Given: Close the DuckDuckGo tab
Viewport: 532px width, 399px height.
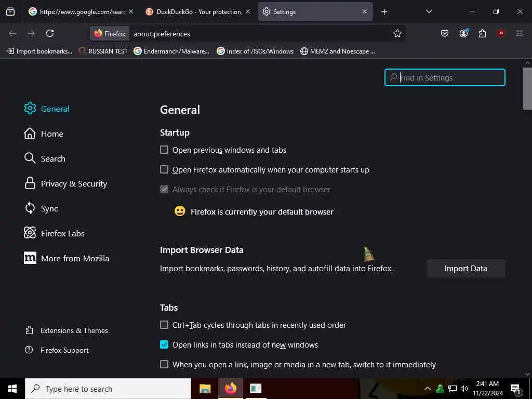Looking at the screenshot, I should coord(248,11).
